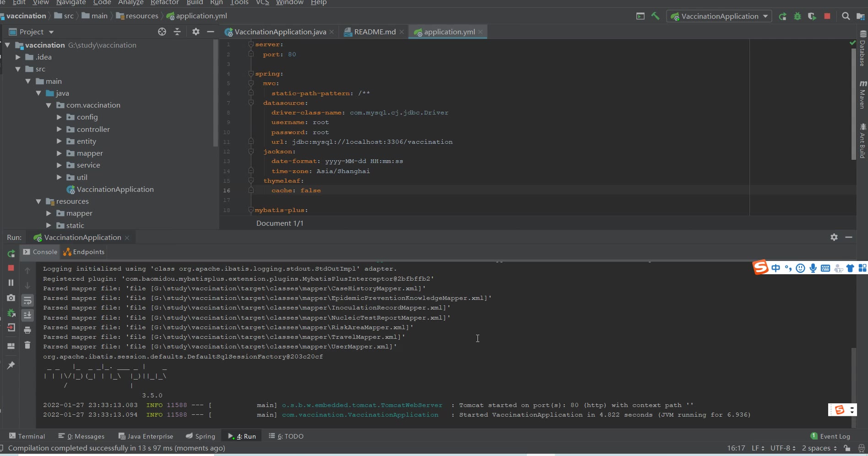Toggle Sogou microphone voice input
This screenshot has height=456, width=868.
813,268
